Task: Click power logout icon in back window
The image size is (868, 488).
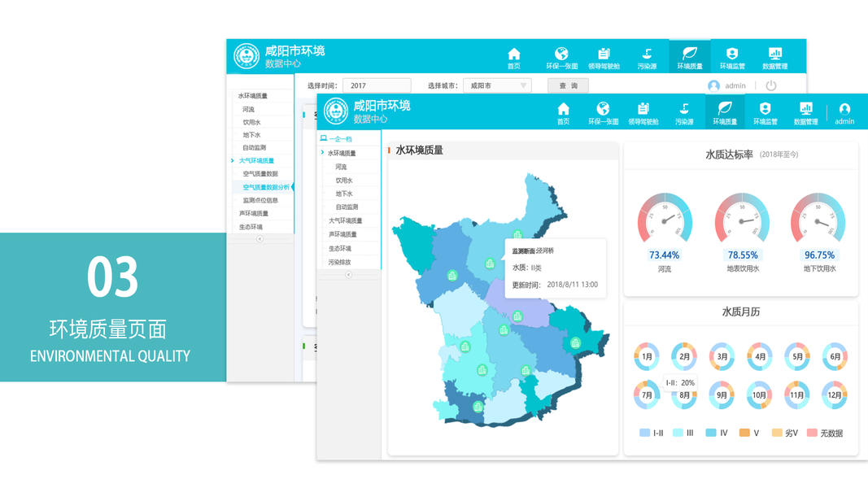Action: tap(771, 85)
